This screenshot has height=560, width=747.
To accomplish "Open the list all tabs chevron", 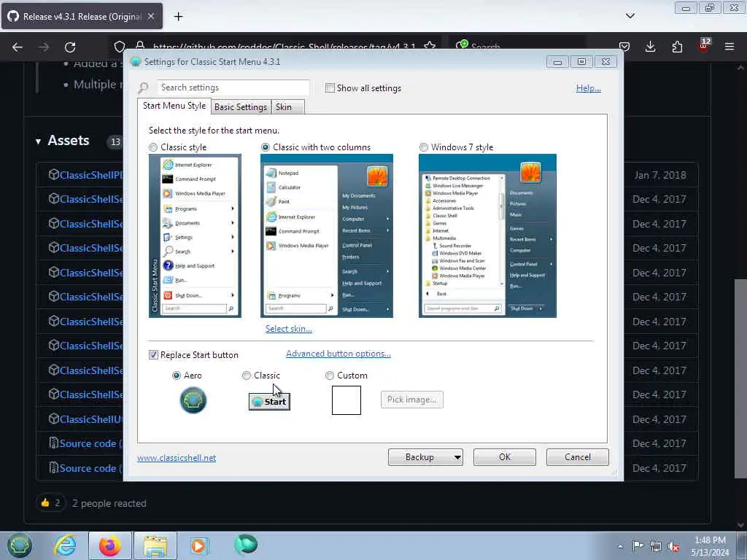I will click(630, 16).
